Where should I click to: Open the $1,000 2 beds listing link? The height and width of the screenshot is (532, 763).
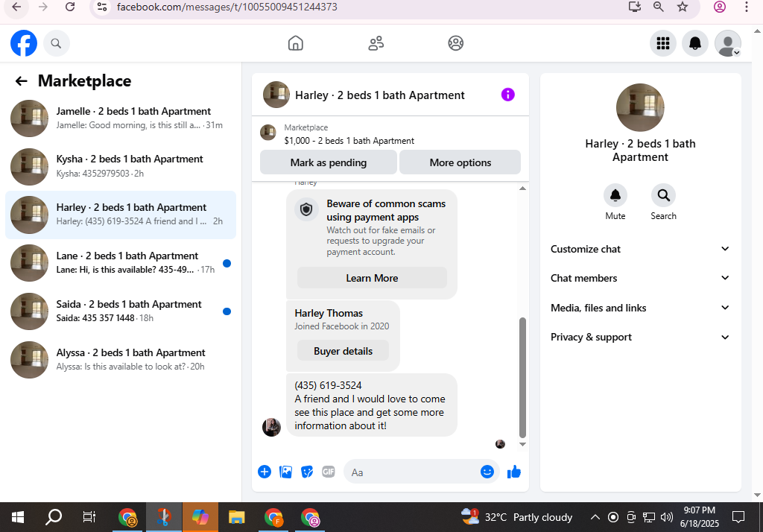click(349, 141)
